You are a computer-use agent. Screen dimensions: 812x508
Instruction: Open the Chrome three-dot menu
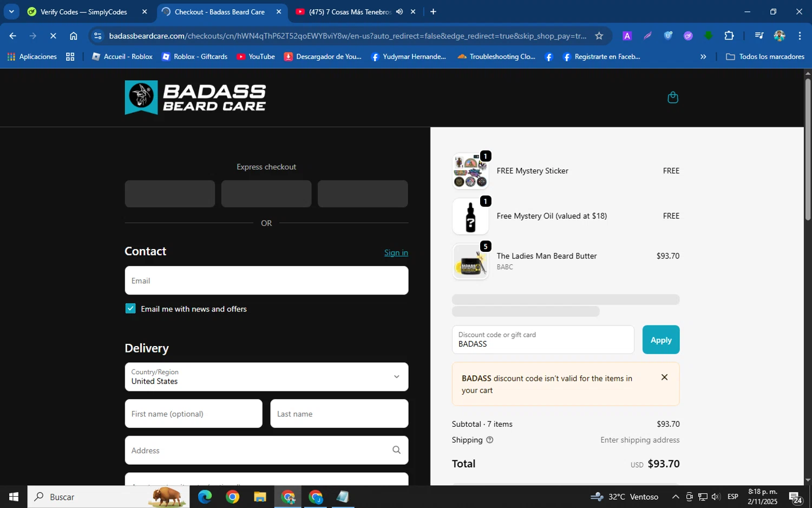click(x=800, y=36)
